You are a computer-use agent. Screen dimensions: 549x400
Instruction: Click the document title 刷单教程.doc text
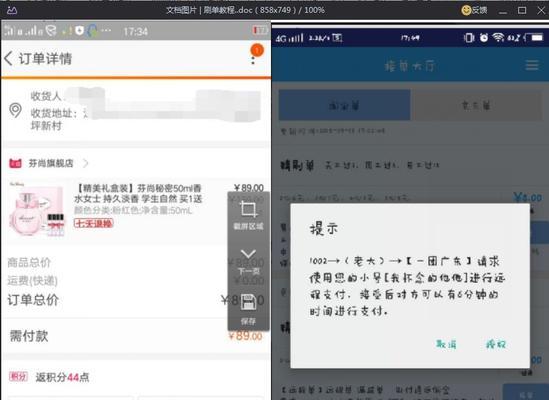coord(228,10)
